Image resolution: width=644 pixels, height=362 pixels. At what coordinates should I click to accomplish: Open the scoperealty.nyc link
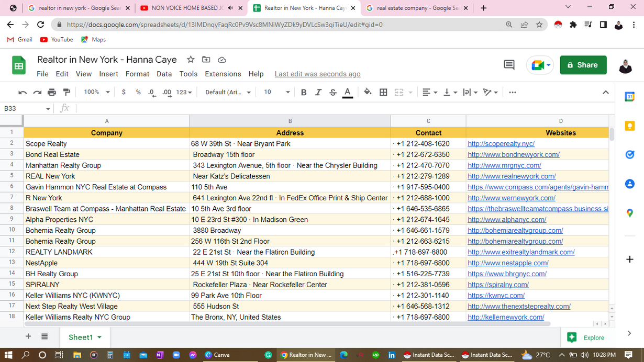coord(501,144)
